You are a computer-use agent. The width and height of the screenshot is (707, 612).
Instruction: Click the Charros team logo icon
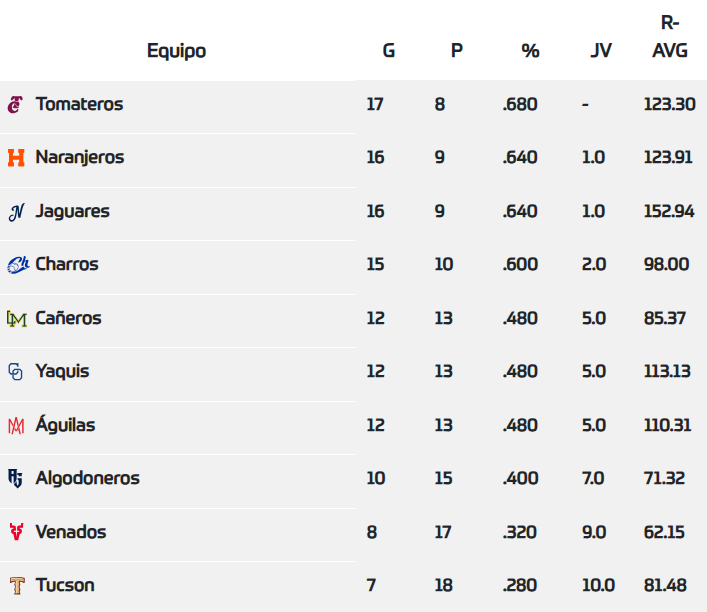pyautogui.click(x=17, y=265)
